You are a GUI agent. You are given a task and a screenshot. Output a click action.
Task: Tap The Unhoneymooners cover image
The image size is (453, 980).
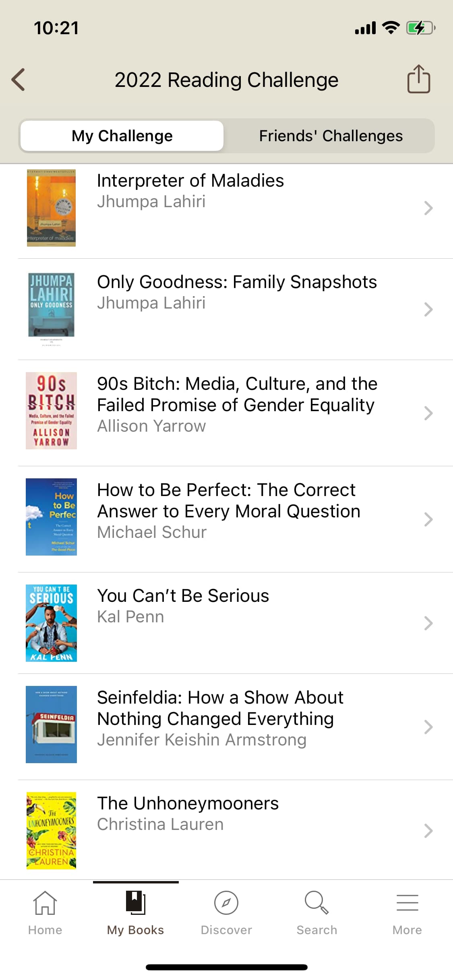point(51,831)
